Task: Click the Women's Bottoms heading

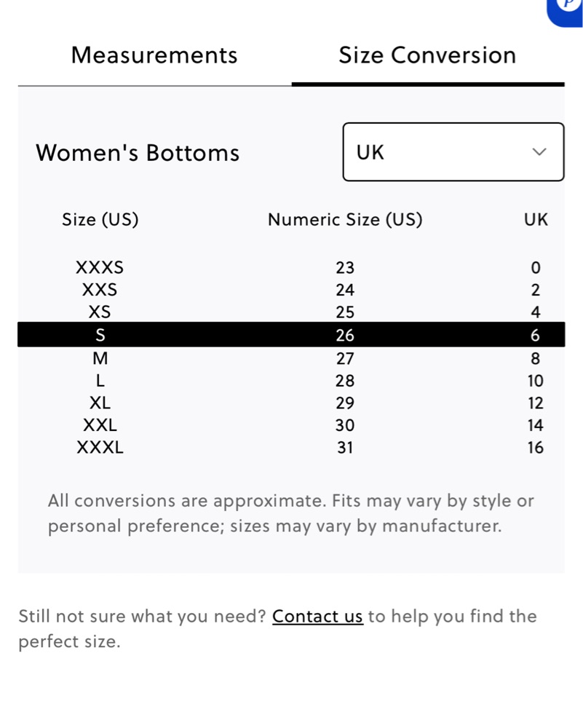Action: click(138, 153)
